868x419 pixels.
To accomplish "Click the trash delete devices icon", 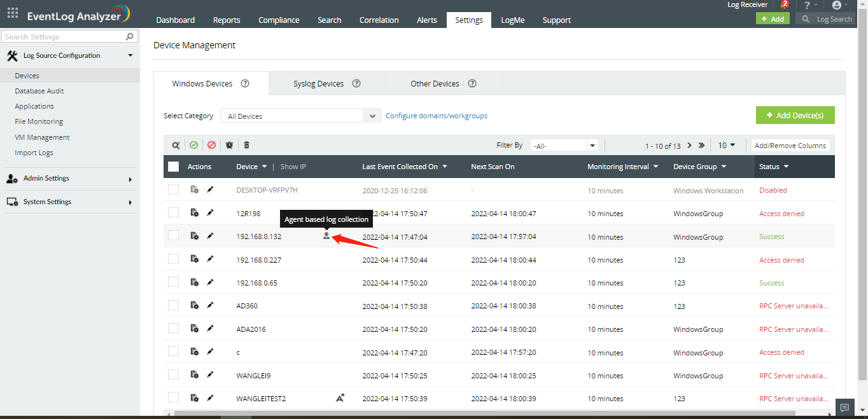I will [247, 145].
